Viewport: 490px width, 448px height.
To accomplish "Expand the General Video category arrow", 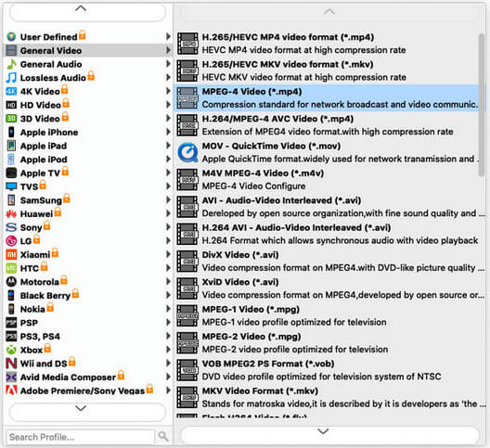I will coord(168,50).
